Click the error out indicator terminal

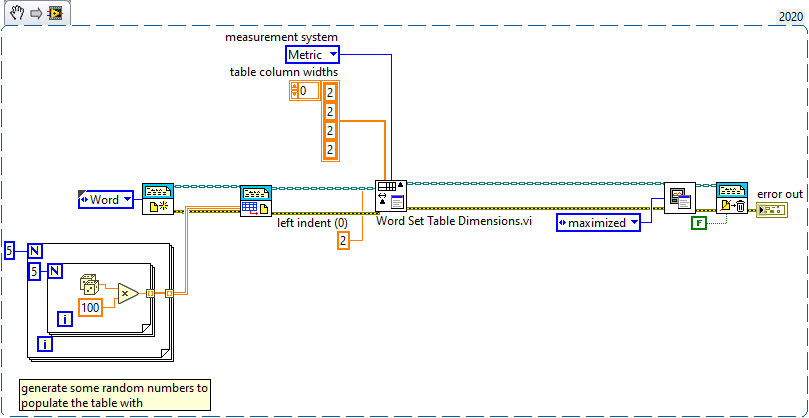pos(772,210)
